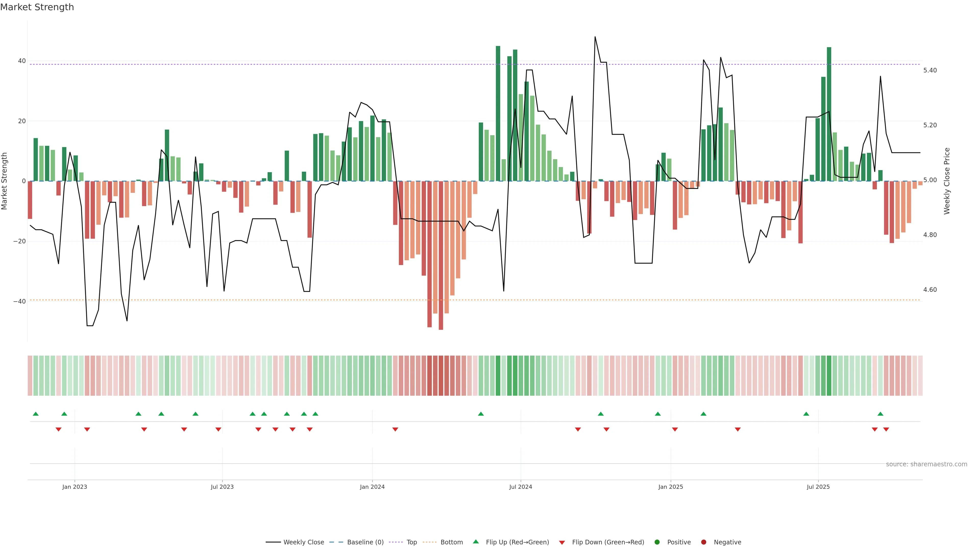Click the flip-up triangle nearest Jul 2025
Screen dimensions: 980x551
coord(806,414)
